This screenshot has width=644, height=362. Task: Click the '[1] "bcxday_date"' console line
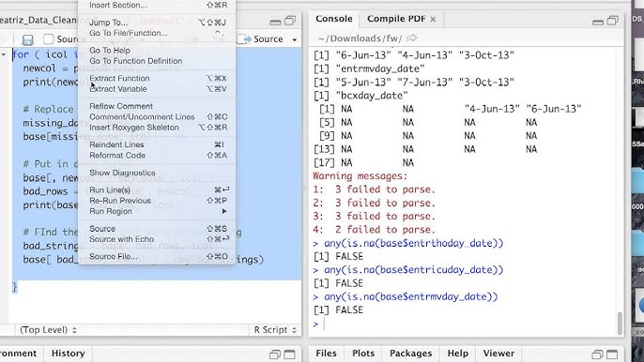(x=360, y=96)
